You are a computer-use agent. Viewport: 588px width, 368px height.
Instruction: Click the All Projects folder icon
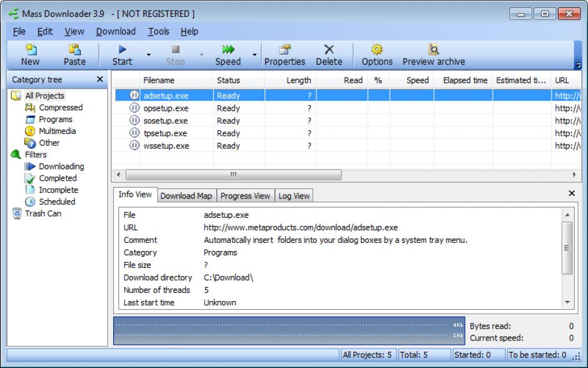16,96
